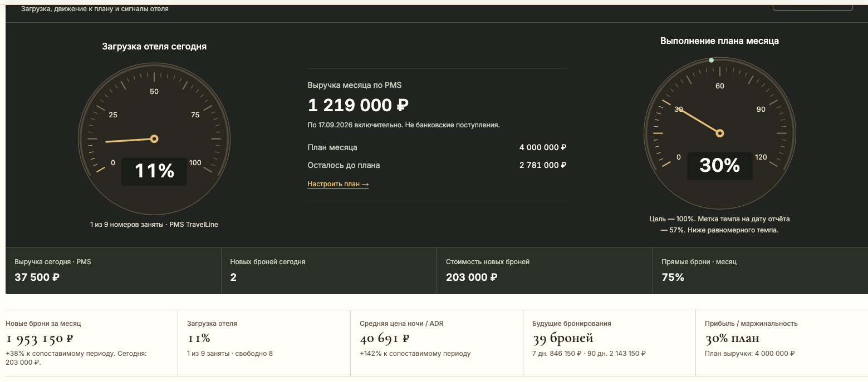
Task: Click the "План выручки: 4 000 000 ₽" text
Action: [x=749, y=354]
